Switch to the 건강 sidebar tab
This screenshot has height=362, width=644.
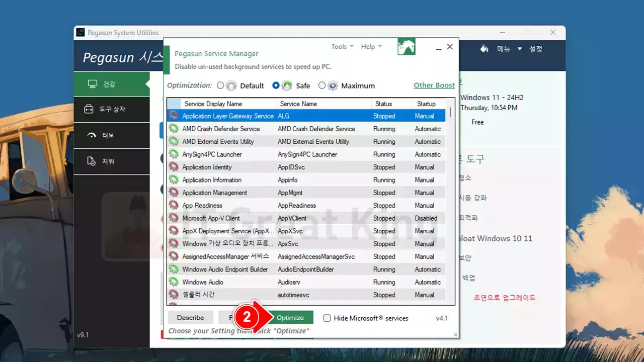tap(112, 84)
